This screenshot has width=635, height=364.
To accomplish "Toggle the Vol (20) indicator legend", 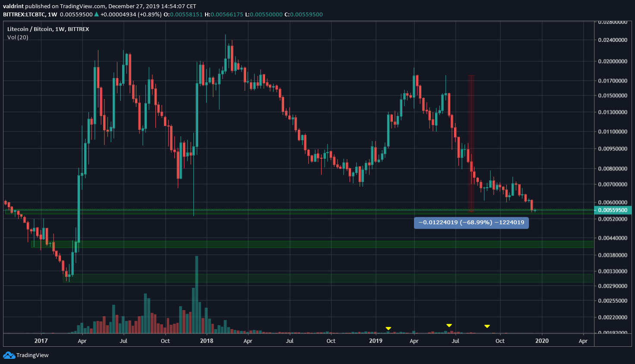I will coord(17,37).
